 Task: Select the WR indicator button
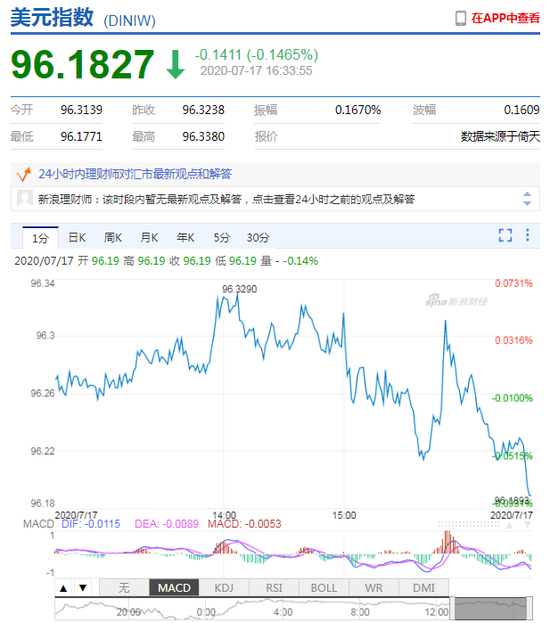[x=374, y=588]
